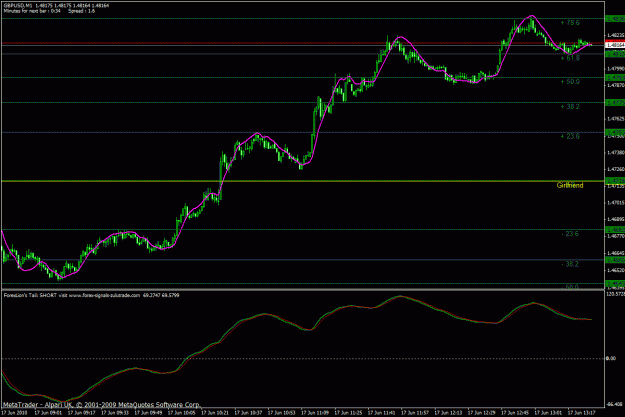The image size is (625, 417).
Task: Select the '+ 50.0' Fibonacci level label
Action: coord(570,82)
